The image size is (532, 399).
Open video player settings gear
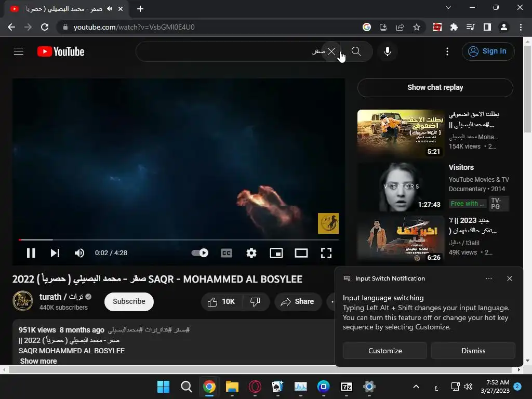(251, 253)
